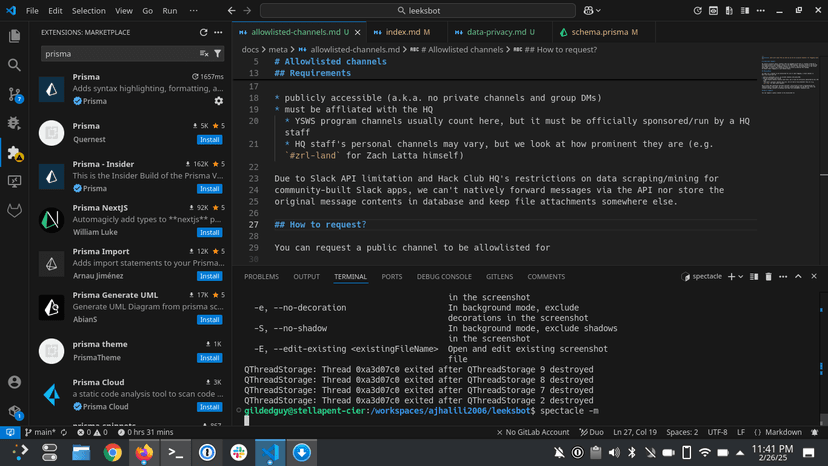Switch to the schema.prisma tab
This screenshot has height=466, width=828.
click(x=600, y=32)
